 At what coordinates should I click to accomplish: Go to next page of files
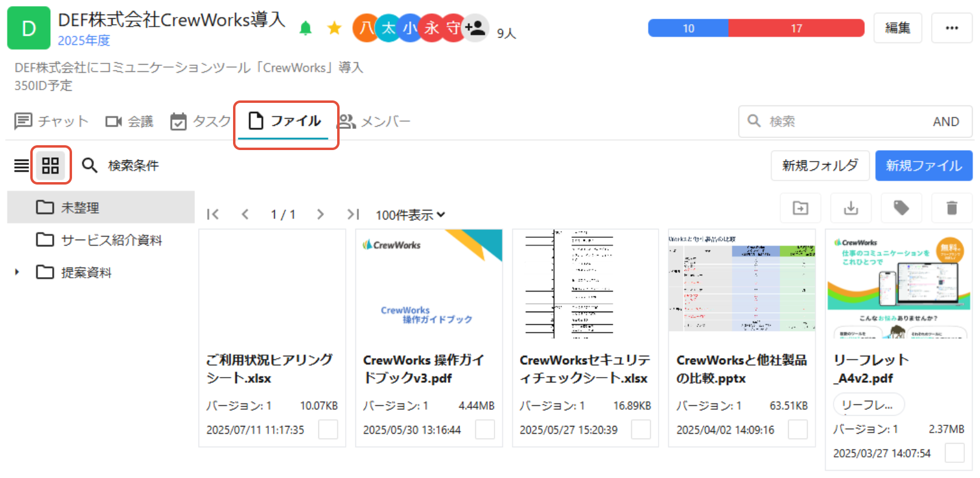click(x=320, y=214)
